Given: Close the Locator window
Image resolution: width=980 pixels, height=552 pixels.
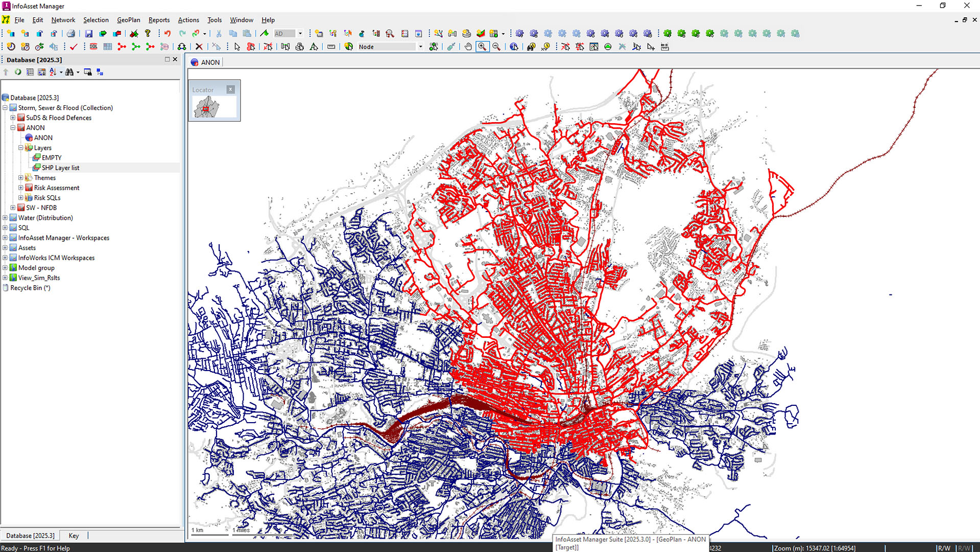Looking at the screenshot, I should tap(231, 89).
